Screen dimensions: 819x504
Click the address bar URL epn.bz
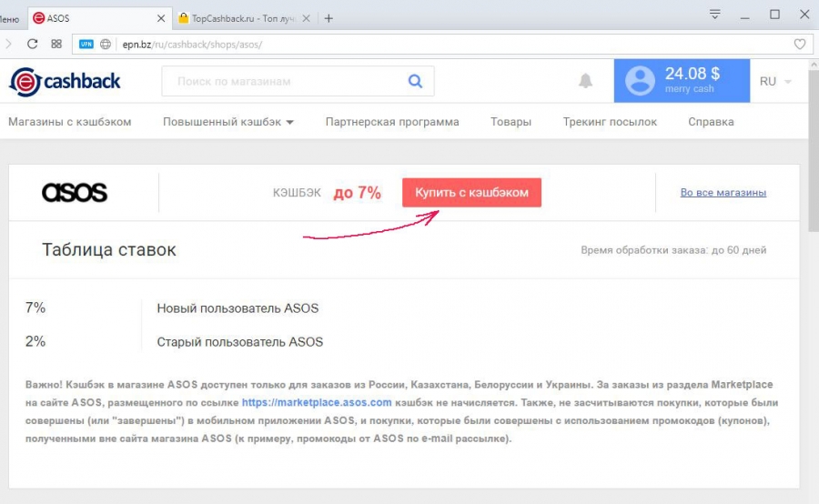(192, 45)
